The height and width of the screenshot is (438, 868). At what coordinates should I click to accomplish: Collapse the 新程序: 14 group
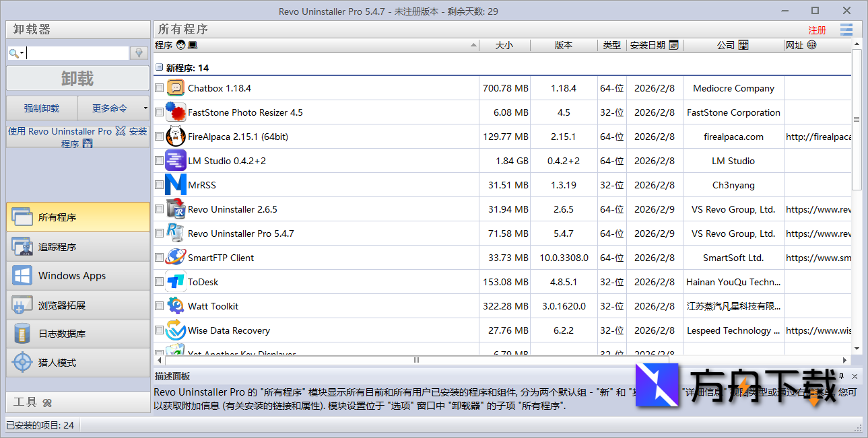pos(158,68)
